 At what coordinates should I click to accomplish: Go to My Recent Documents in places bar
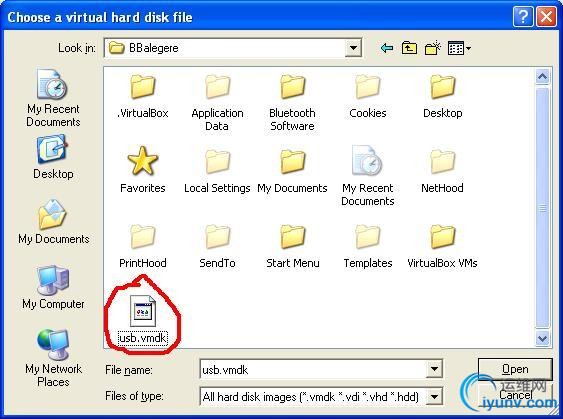[53, 98]
